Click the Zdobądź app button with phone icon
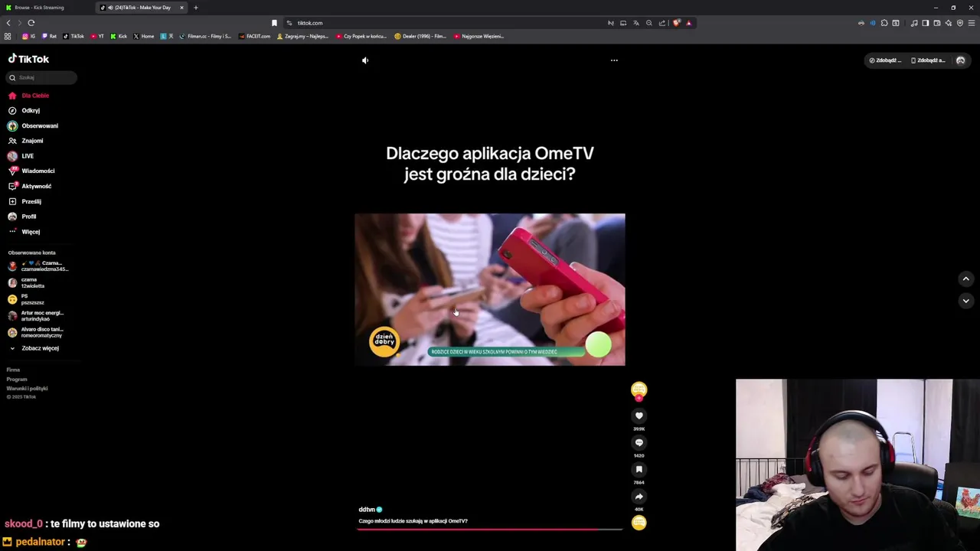980x551 pixels. [929, 60]
